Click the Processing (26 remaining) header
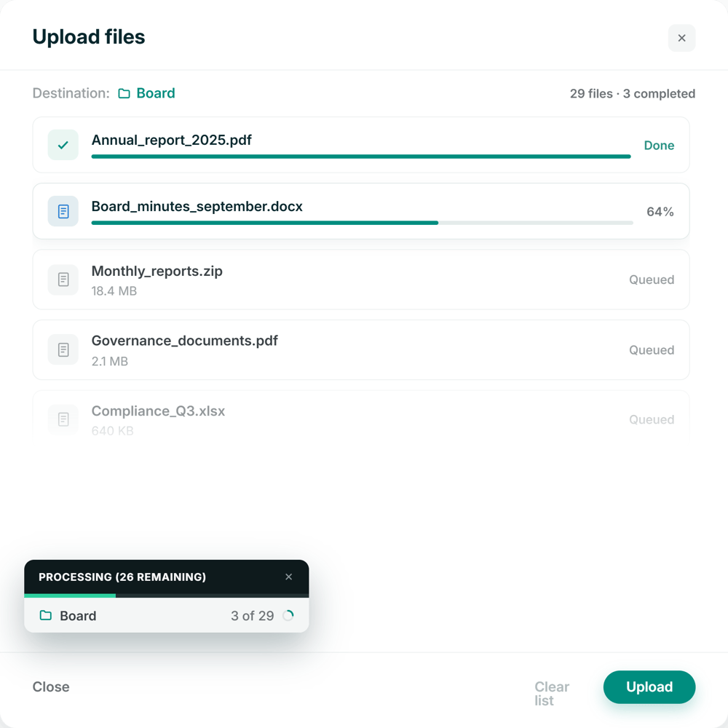 point(122,577)
